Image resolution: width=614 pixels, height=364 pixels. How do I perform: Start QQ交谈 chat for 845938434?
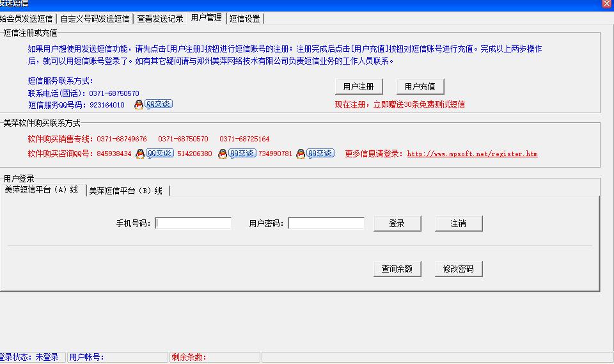160,153
